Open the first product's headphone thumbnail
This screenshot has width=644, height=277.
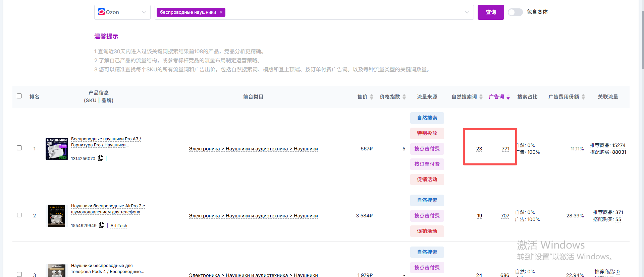[57, 149]
